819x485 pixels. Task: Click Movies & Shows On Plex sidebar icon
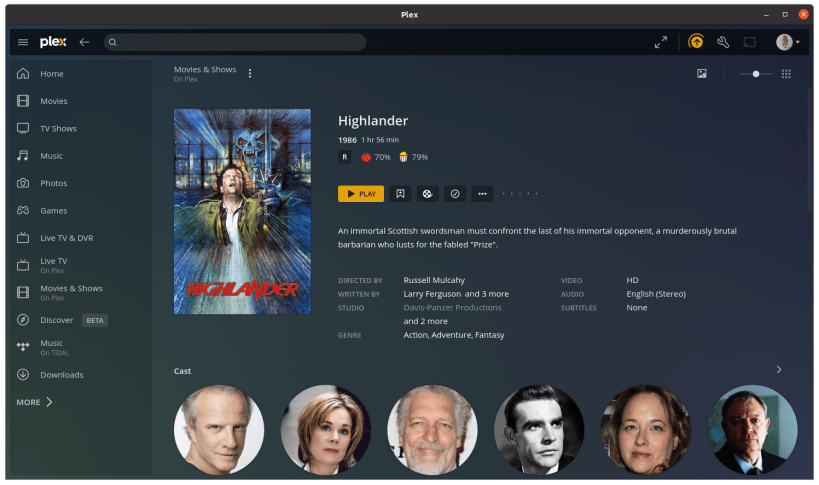[23, 292]
